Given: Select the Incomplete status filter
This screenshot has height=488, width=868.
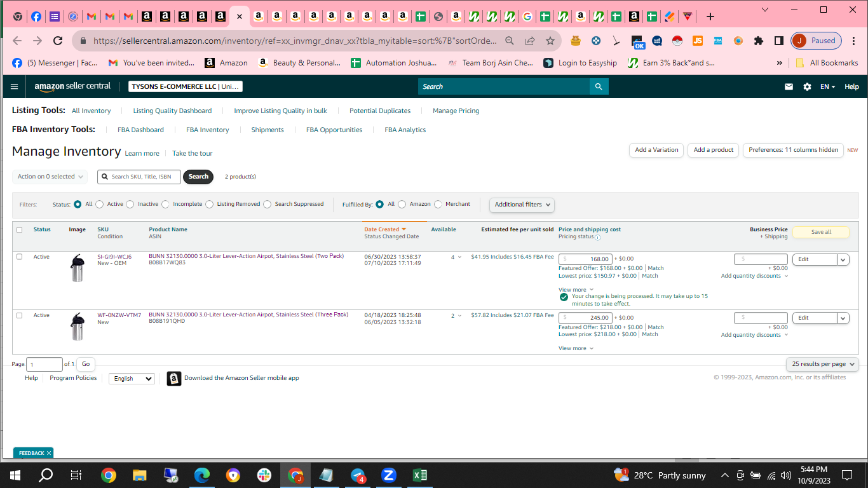Looking at the screenshot, I should [166, 205].
